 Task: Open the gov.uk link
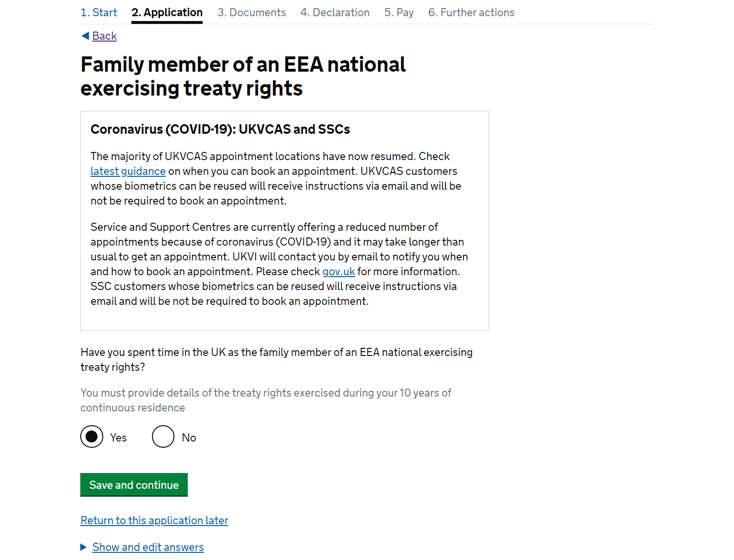click(339, 271)
